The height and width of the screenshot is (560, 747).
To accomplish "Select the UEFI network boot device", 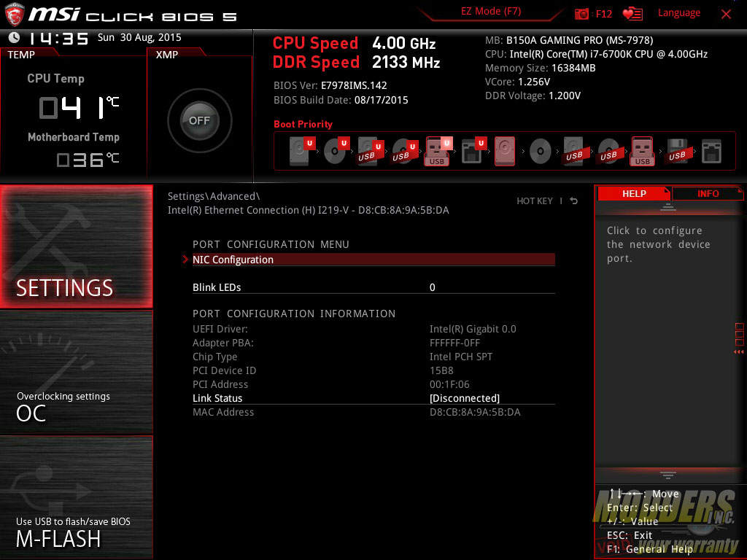I will tap(473, 151).
